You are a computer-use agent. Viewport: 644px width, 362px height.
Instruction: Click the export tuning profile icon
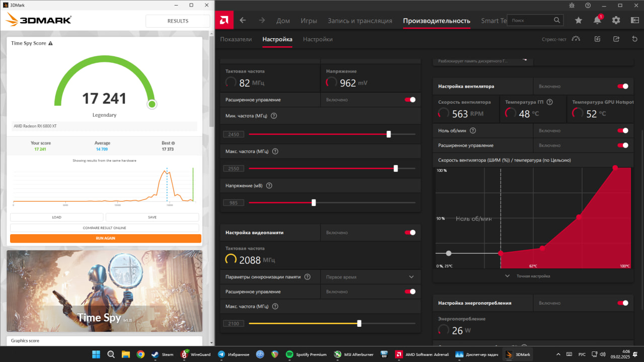(x=616, y=39)
